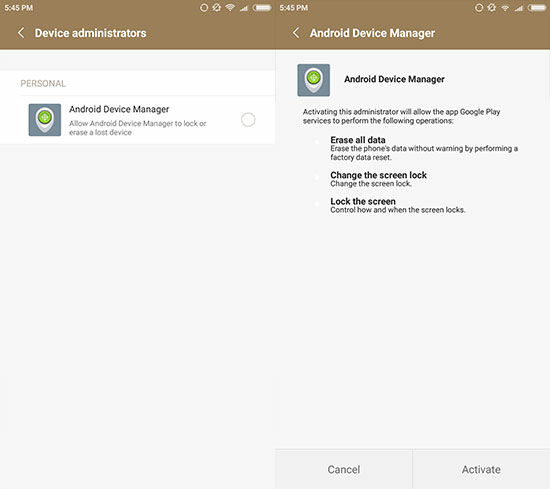This screenshot has width=550, height=489.
Task: Select the PERSONAL section header
Action: 43,83
